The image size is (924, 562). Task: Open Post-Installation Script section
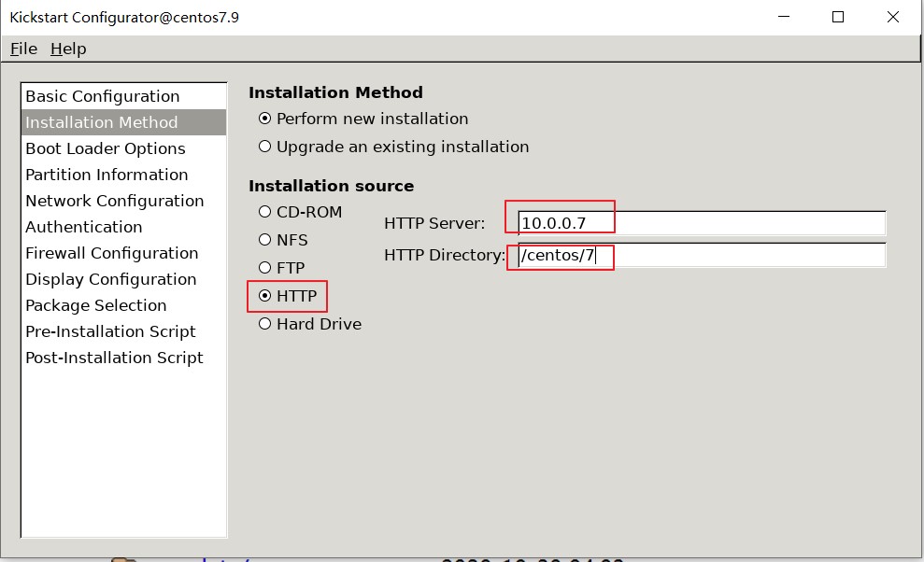tap(123, 358)
